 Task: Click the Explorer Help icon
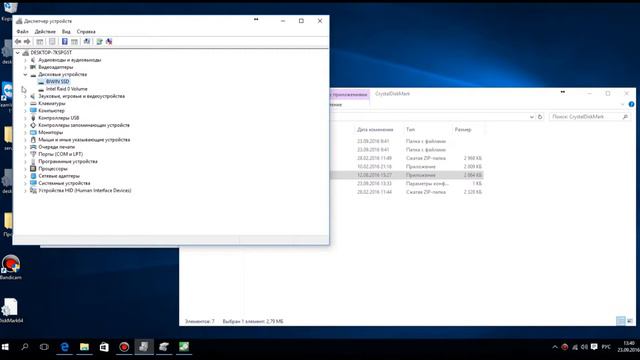(x=631, y=104)
